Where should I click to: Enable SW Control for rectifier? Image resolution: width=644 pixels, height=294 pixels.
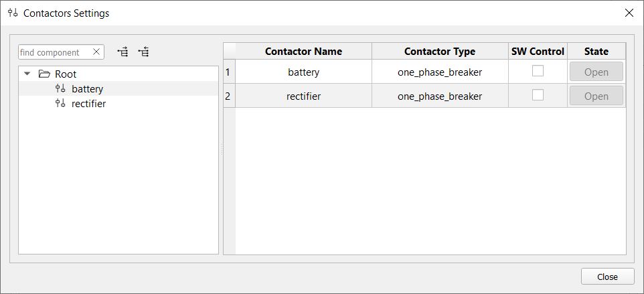(x=538, y=95)
